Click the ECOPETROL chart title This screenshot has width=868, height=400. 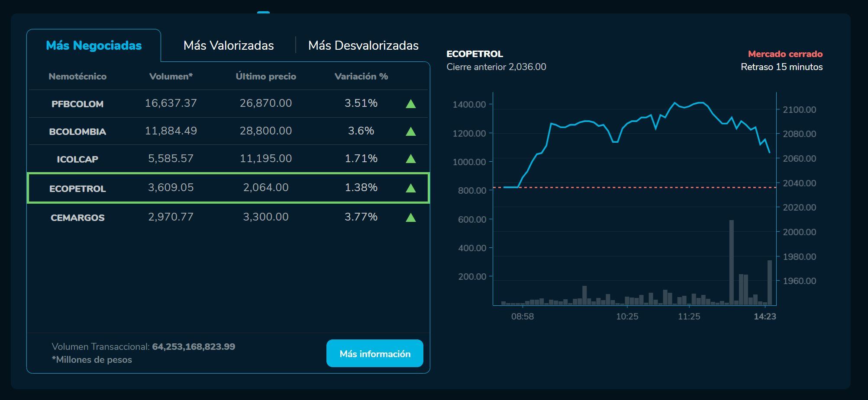pyautogui.click(x=474, y=54)
